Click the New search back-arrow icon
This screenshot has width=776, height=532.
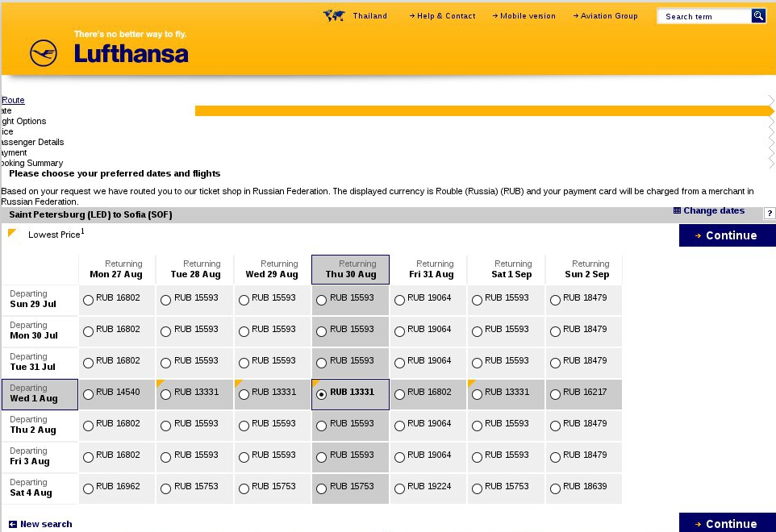13,524
